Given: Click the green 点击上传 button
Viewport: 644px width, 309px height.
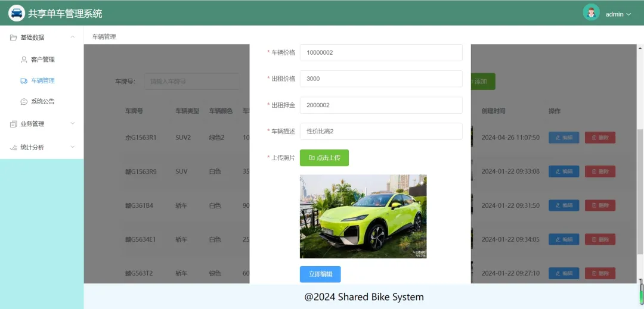Looking at the screenshot, I should [x=324, y=158].
